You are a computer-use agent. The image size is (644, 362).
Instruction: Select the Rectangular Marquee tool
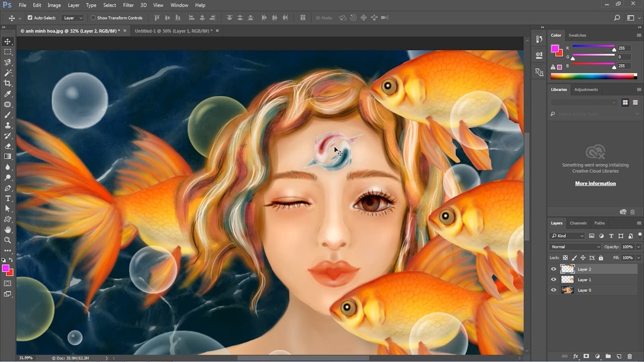click(x=8, y=52)
